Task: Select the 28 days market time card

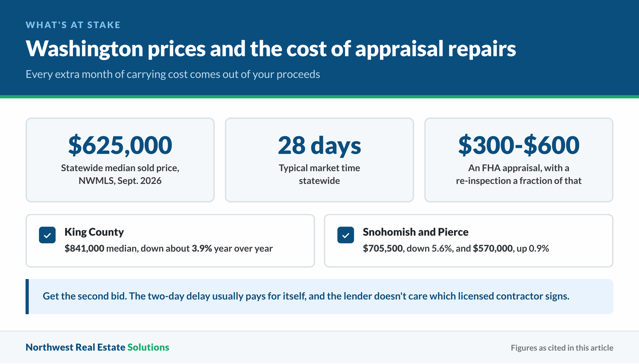Action: coord(319,160)
